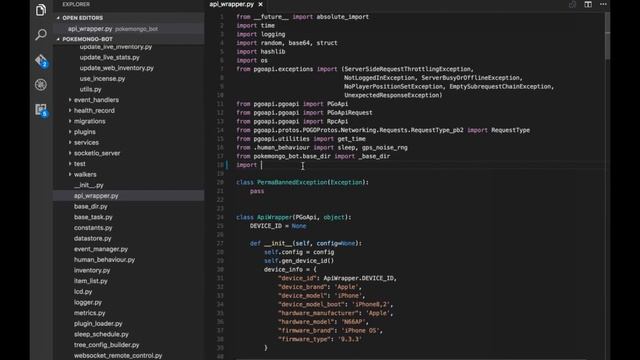Place cursor on line 18 'import' statement
The height and width of the screenshot is (360, 640).
pyautogui.click(x=247, y=165)
